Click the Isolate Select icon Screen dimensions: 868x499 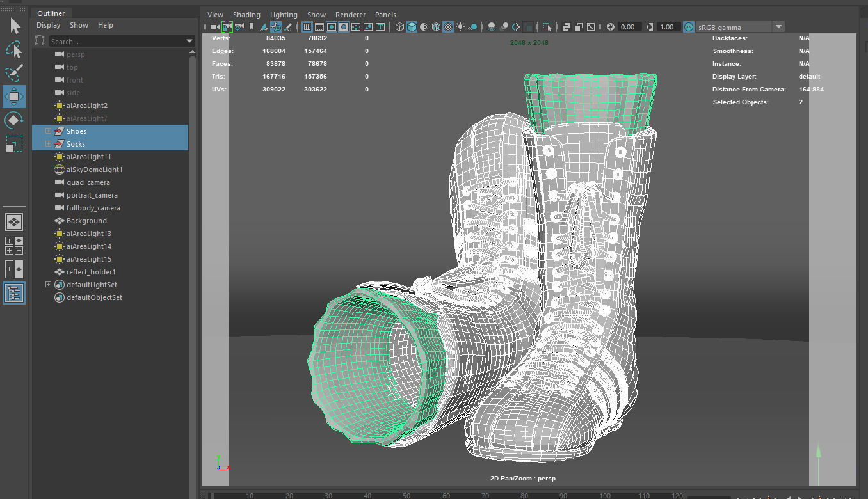click(x=547, y=27)
